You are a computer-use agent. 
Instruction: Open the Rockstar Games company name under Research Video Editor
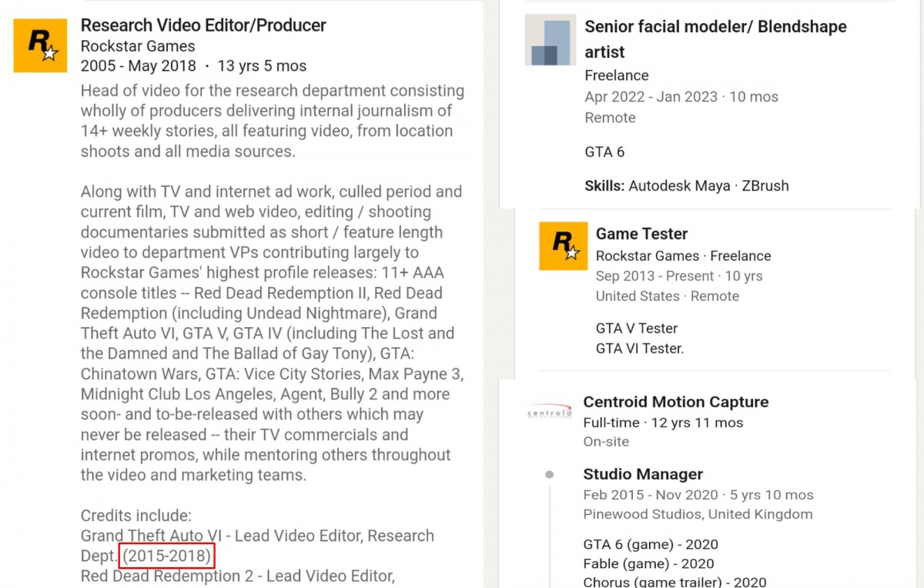pyautogui.click(x=138, y=46)
